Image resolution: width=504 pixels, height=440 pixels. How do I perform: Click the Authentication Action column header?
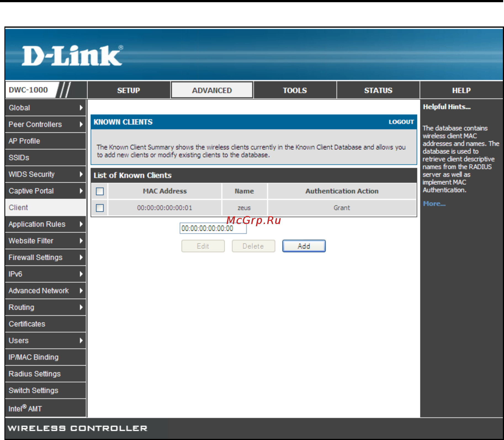(342, 191)
